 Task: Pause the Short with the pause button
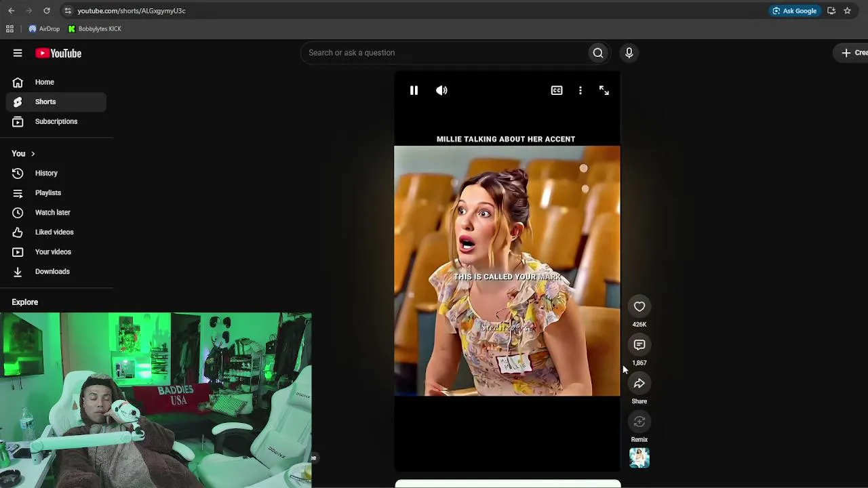pos(414,90)
